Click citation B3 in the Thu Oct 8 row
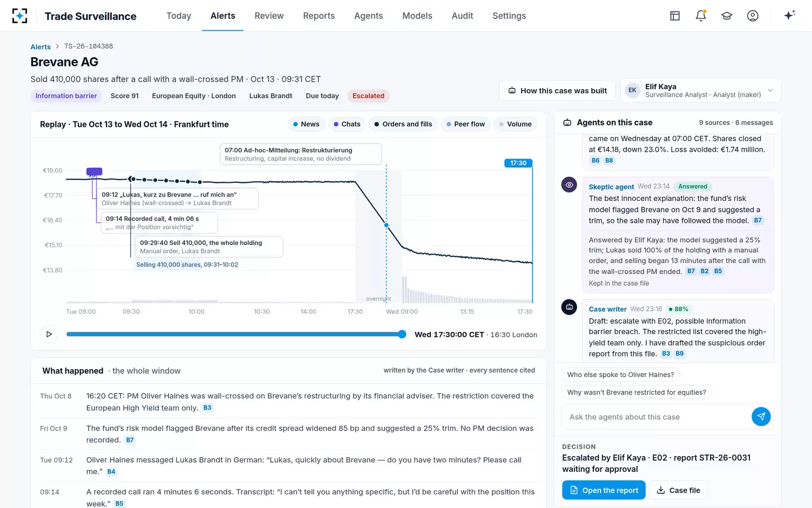 pyautogui.click(x=208, y=408)
